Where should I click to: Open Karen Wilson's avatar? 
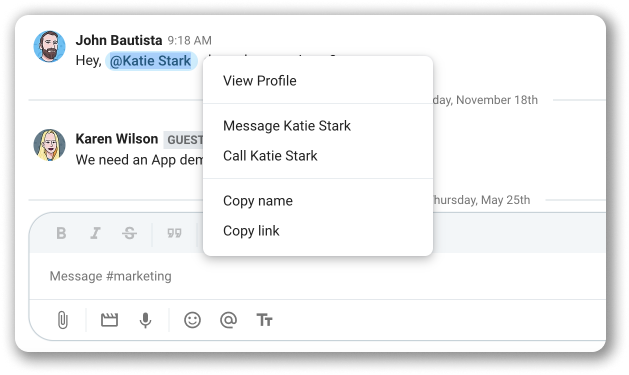49,145
